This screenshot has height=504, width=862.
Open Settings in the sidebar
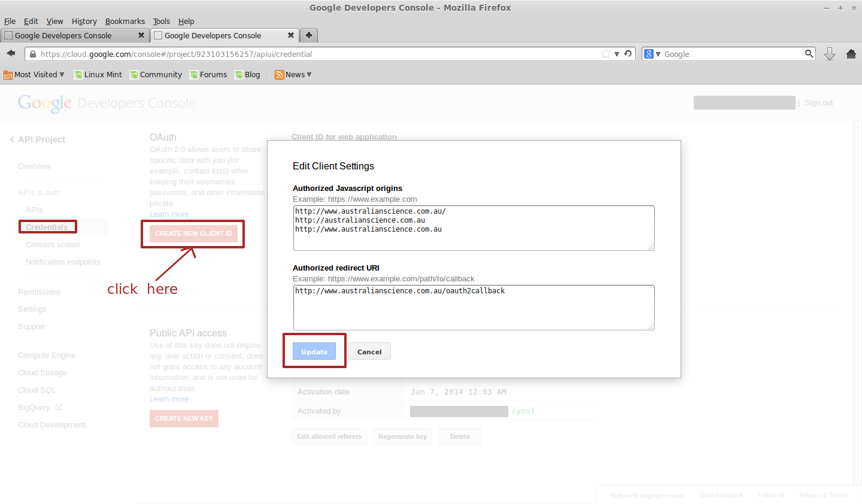(32, 309)
